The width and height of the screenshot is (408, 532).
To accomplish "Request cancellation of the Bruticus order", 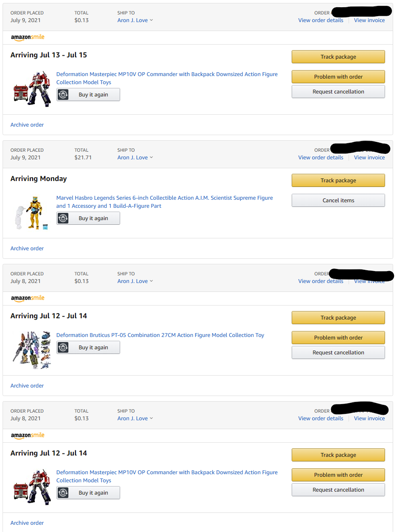I will point(338,353).
